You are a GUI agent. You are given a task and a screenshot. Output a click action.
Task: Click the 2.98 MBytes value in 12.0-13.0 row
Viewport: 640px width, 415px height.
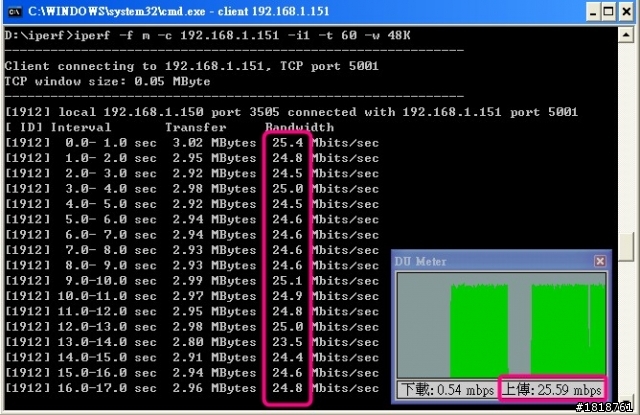[214, 327]
